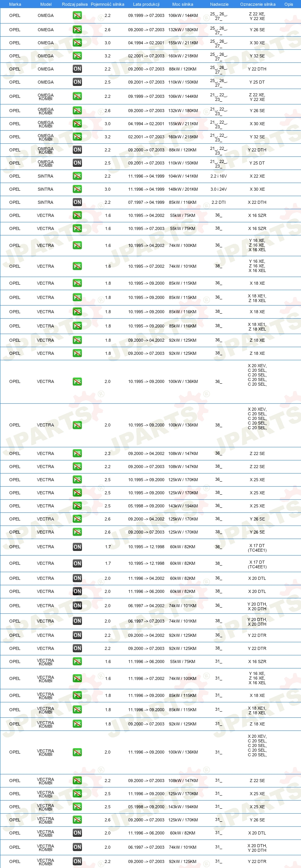301x868 pixels.
Task: Click the Model column header
Action: coord(46,4)
